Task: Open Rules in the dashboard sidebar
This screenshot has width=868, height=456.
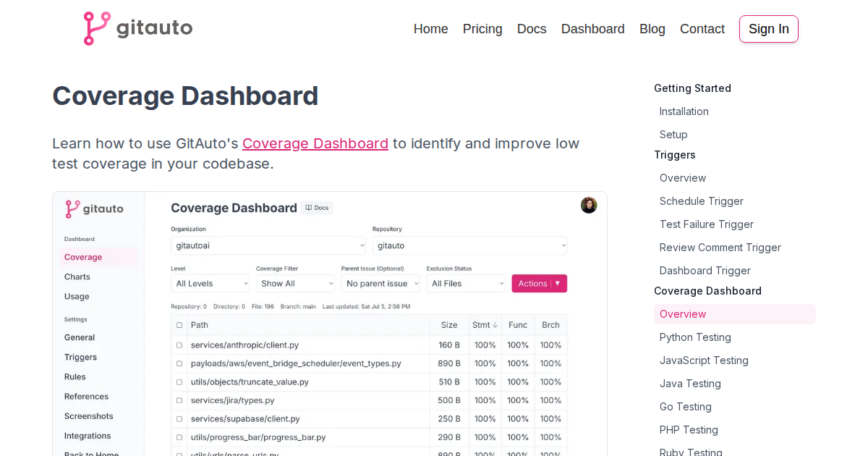Action: [75, 376]
